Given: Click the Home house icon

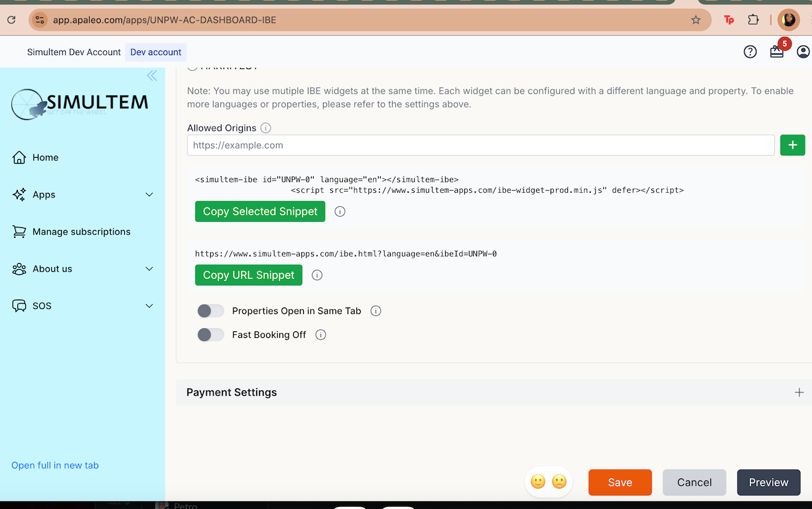Looking at the screenshot, I should pos(19,157).
